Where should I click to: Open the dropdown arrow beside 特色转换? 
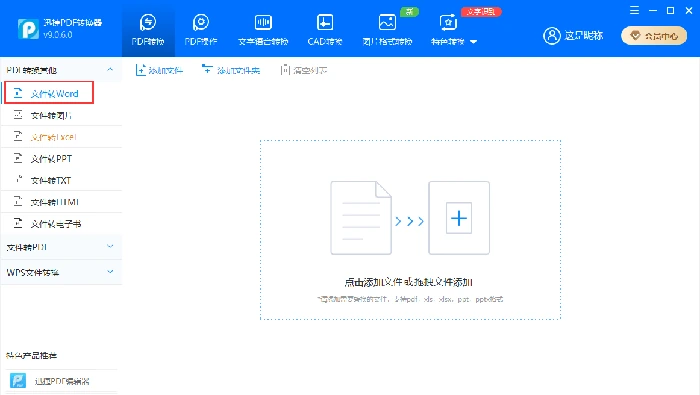point(474,42)
